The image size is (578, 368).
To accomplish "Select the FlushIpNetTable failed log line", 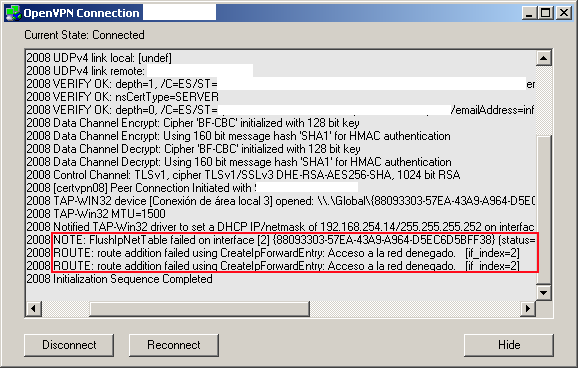I will [281, 240].
